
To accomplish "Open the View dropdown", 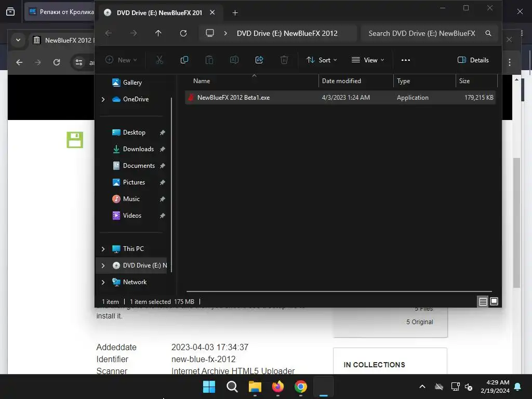I will click(368, 60).
